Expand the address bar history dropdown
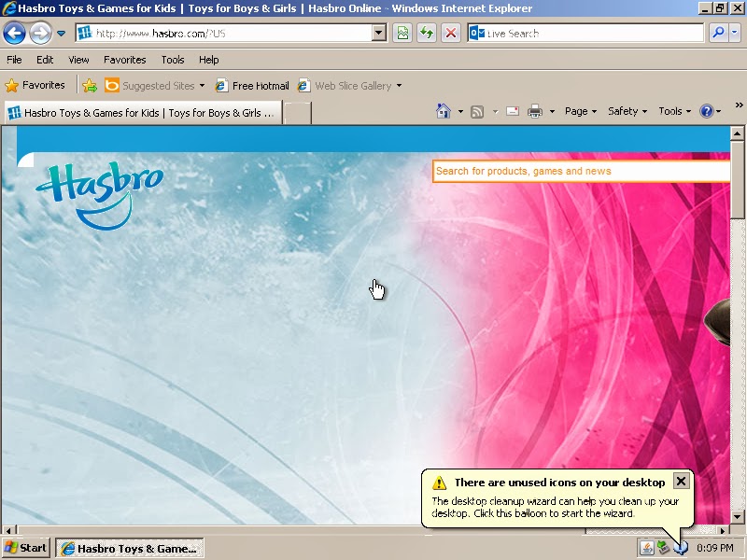 [379, 34]
